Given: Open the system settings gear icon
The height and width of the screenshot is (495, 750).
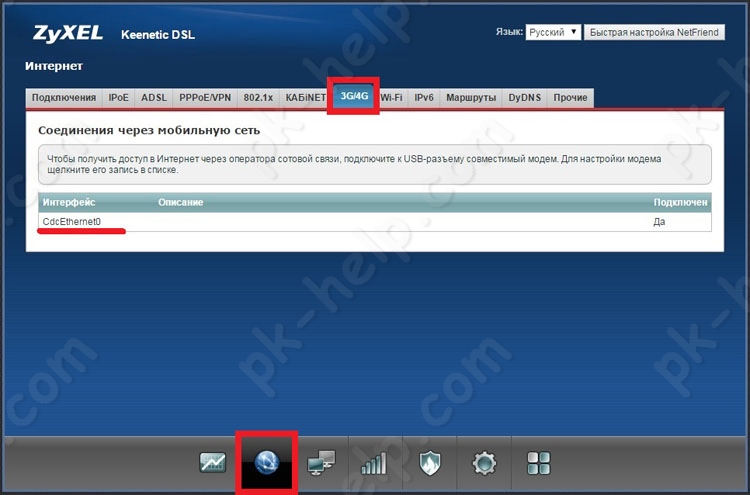Looking at the screenshot, I should 484,463.
